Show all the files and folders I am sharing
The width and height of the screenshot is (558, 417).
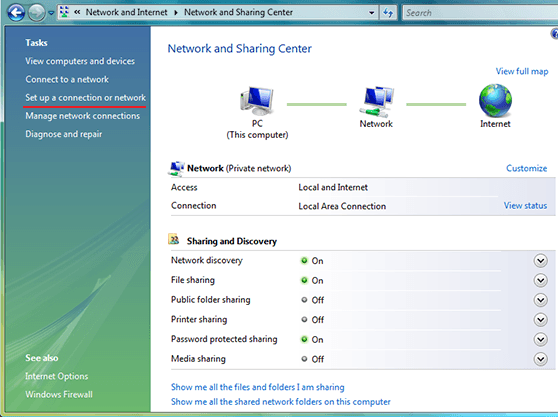click(x=258, y=387)
